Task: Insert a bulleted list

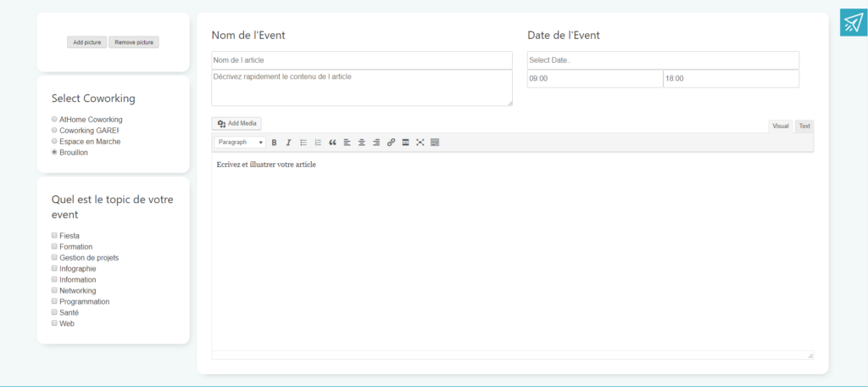Action: (303, 143)
